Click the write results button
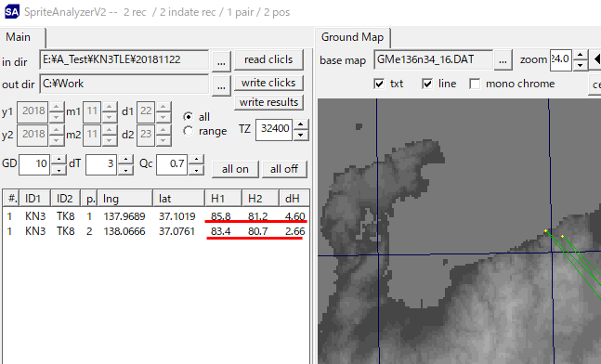The height and width of the screenshot is (364, 601). pos(268,102)
